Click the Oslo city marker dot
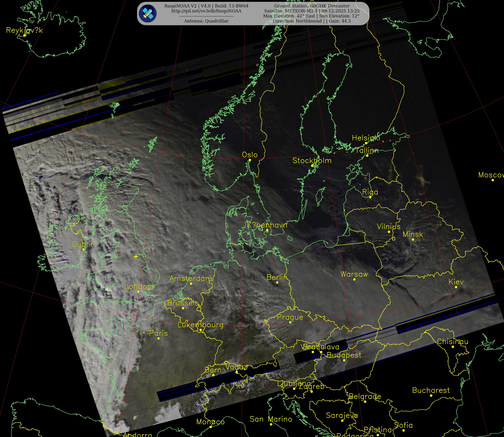The width and height of the screenshot is (504, 437). (x=250, y=160)
